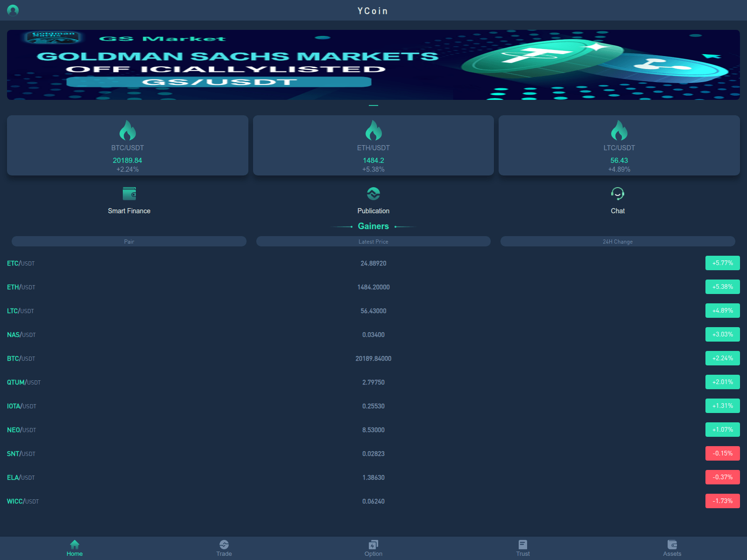Viewport: 747px width, 560px height.
Task: Click the +5.38% change badge for ETH
Action: click(723, 287)
